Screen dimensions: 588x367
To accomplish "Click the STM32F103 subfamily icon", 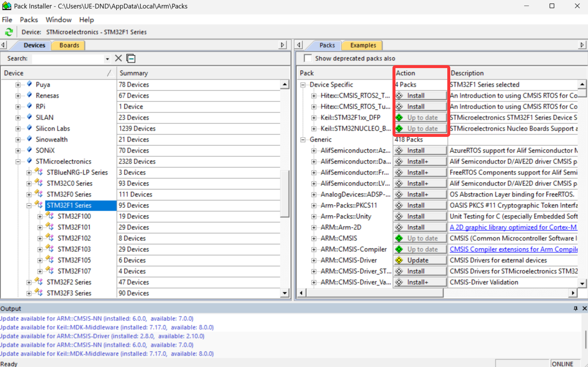I will pyautogui.click(x=50, y=249).
